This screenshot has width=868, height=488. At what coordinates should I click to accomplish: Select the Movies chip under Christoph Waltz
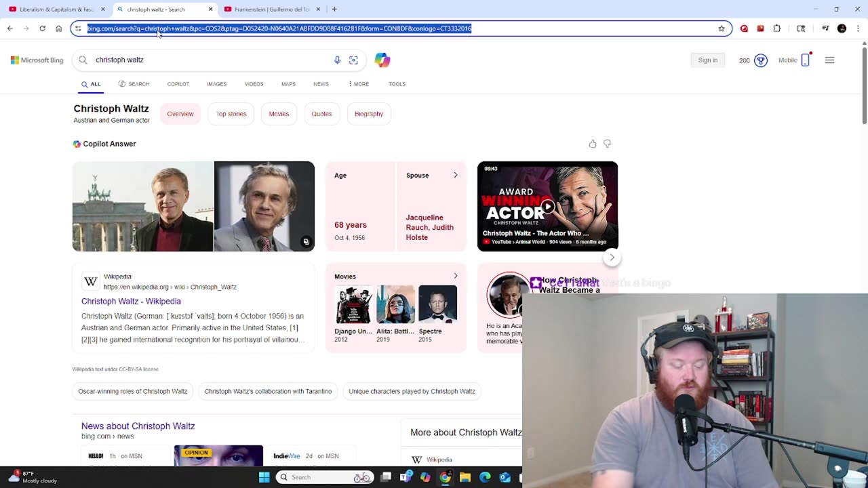tap(279, 114)
